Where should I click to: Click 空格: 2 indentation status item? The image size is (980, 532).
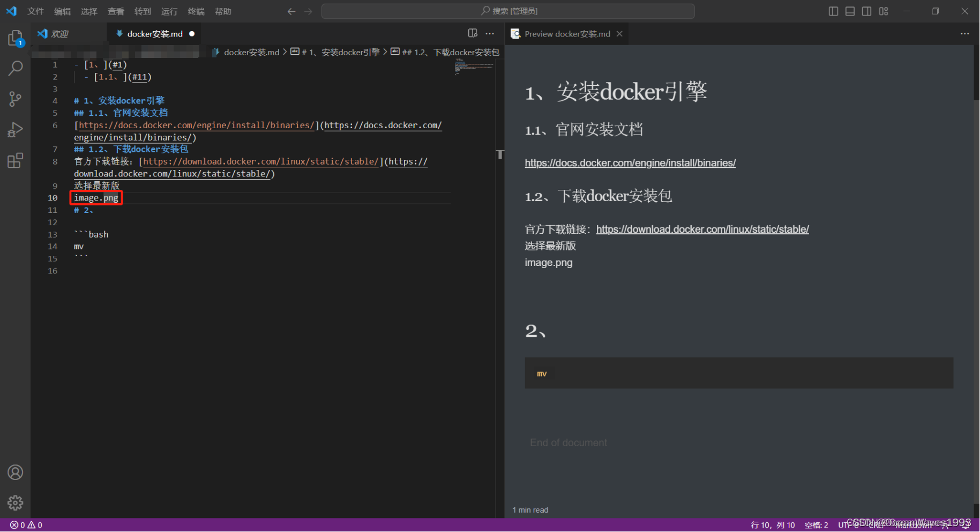816,525
